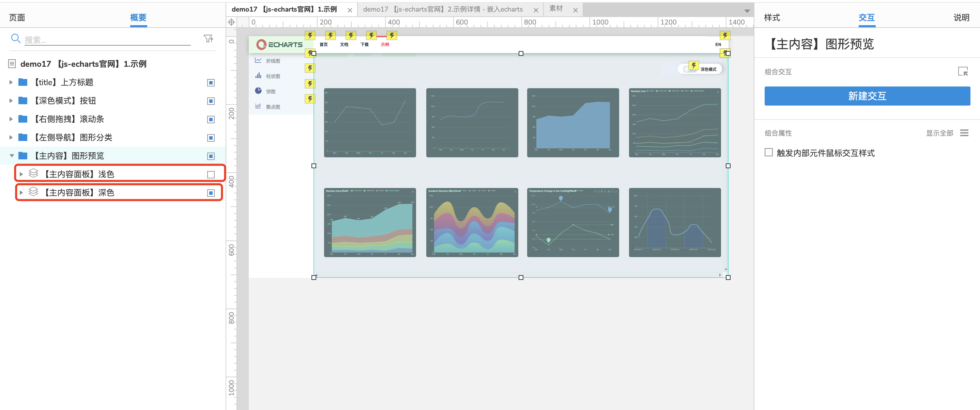980x410 pixels.
Task: Open the 样式 tab
Action: point(772,17)
